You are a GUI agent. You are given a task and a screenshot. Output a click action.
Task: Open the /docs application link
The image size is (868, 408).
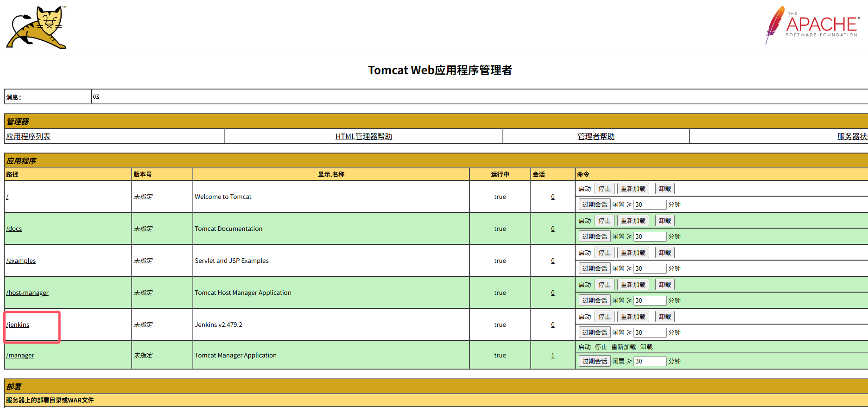tap(14, 229)
